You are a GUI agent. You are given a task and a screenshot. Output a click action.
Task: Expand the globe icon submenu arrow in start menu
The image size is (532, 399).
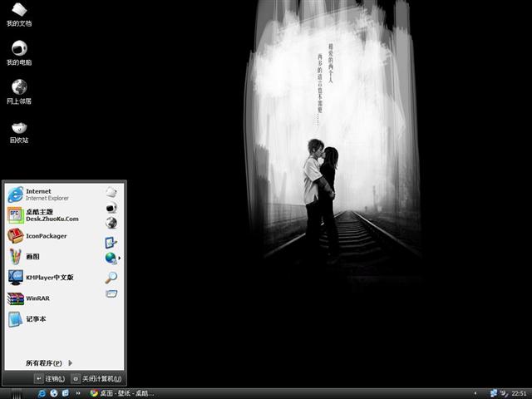coord(120,259)
